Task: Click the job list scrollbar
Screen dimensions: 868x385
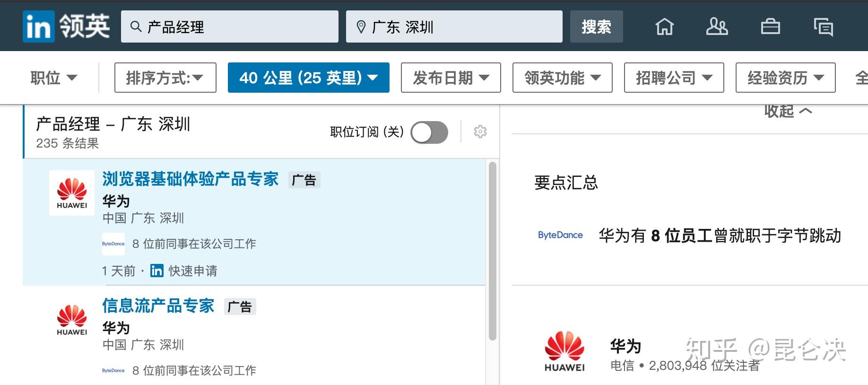Action: (x=492, y=251)
